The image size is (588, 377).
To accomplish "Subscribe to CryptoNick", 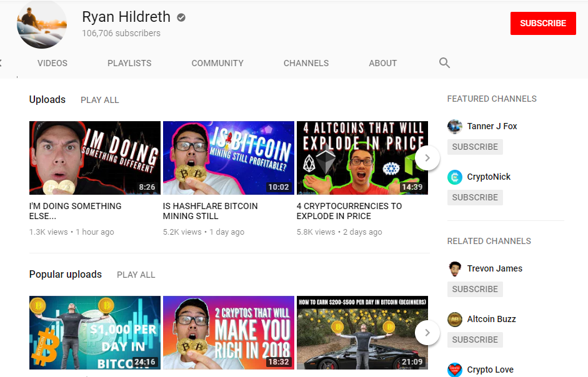I will 475,197.
